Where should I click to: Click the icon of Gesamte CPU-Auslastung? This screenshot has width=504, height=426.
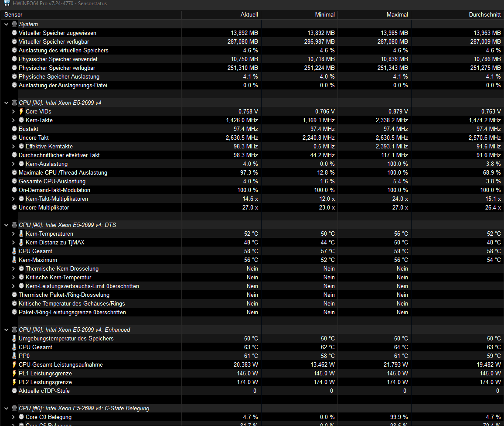pos(14,181)
